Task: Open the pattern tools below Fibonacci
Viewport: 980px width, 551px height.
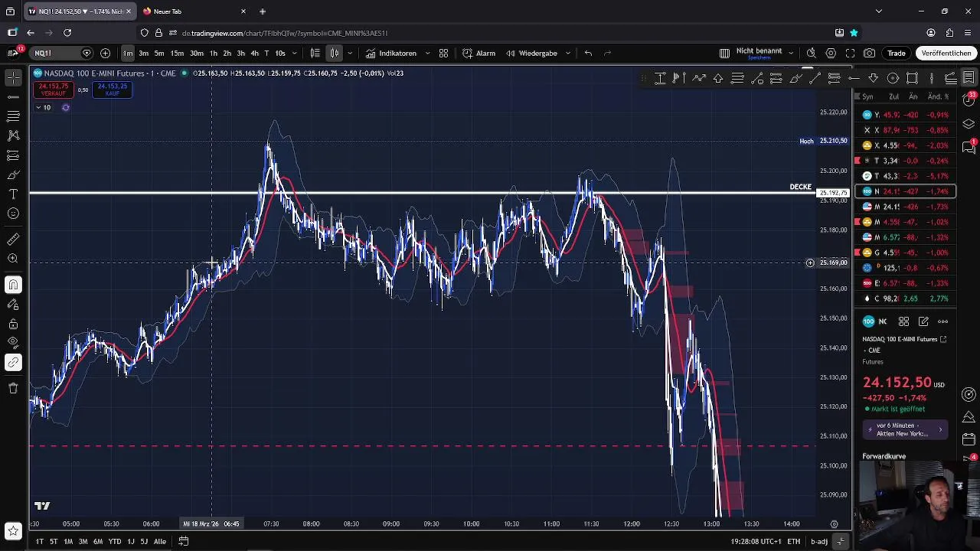Action: (13, 135)
